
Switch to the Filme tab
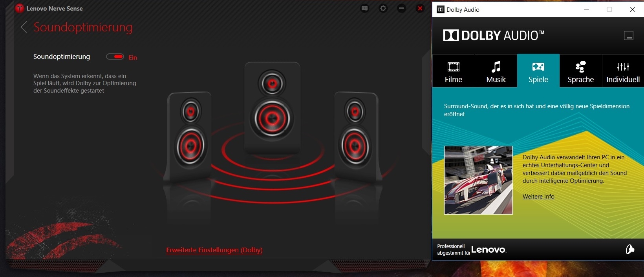(454, 71)
